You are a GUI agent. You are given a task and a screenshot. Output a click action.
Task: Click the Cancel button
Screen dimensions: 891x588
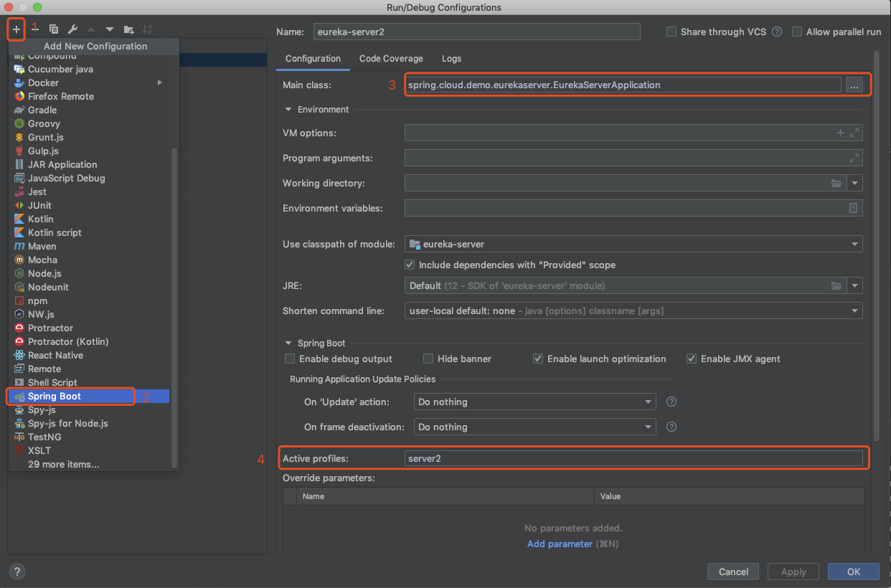(733, 572)
